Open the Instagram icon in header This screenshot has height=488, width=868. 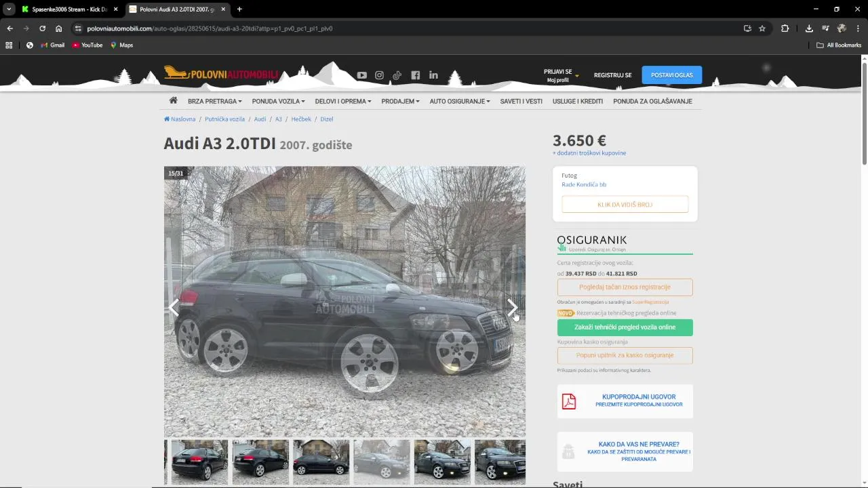(x=379, y=75)
